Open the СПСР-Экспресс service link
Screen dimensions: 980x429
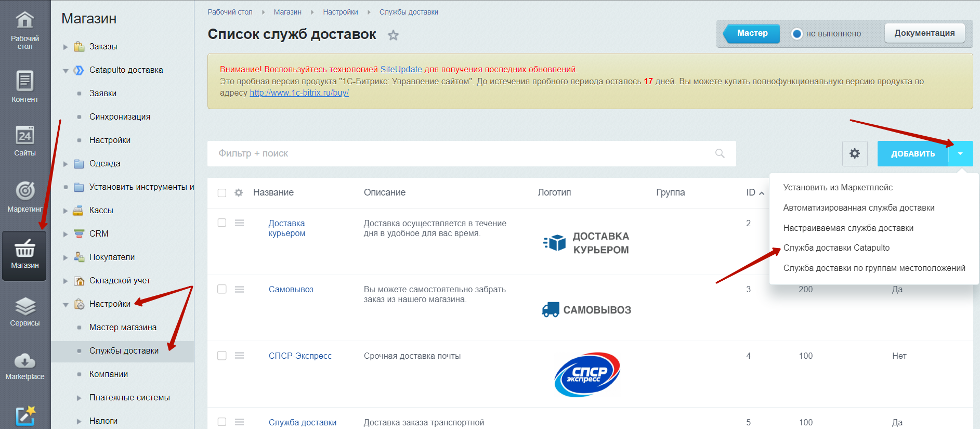pyautogui.click(x=300, y=356)
